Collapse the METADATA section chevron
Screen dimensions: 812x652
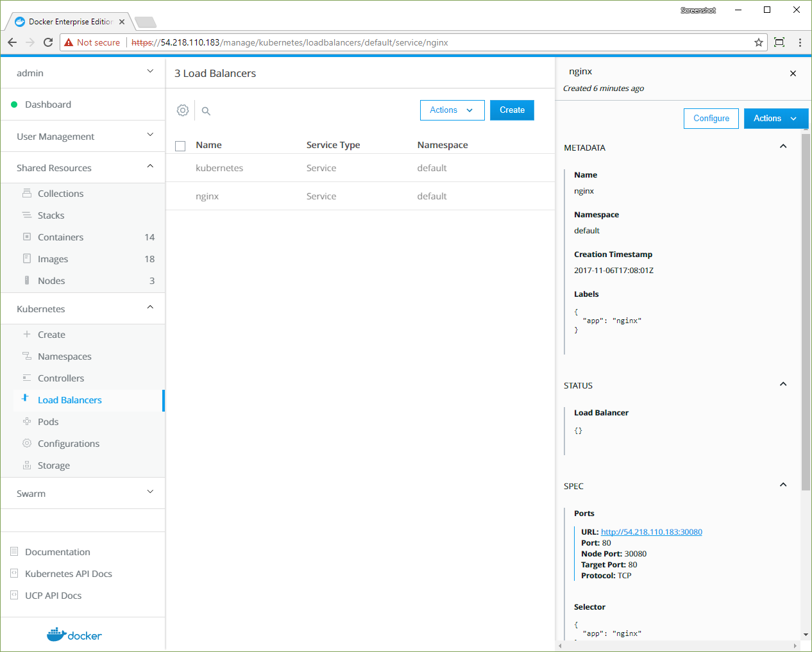coord(782,147)
